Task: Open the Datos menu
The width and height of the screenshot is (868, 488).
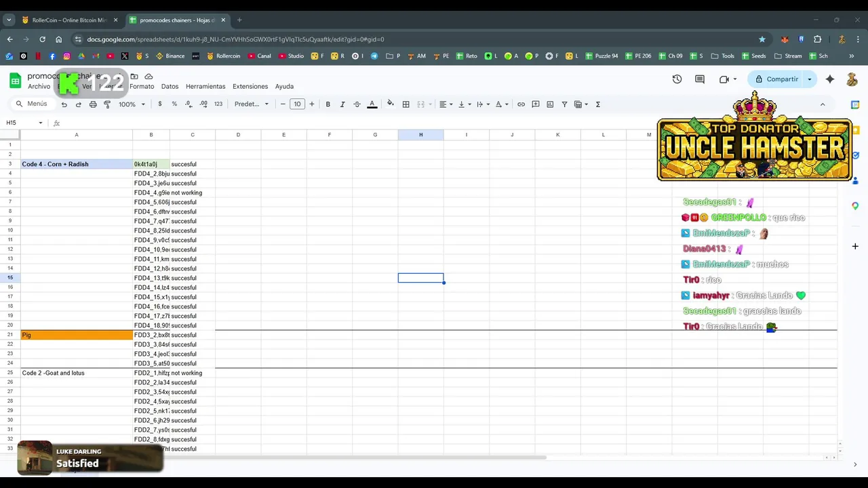Action: click(x=170, y=87)
